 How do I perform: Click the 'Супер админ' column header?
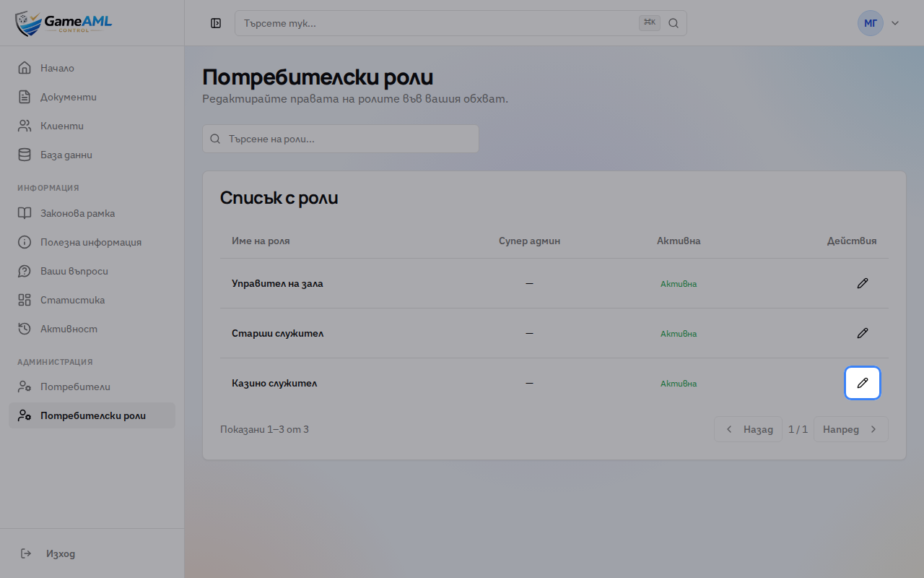(x=529, y=241)
